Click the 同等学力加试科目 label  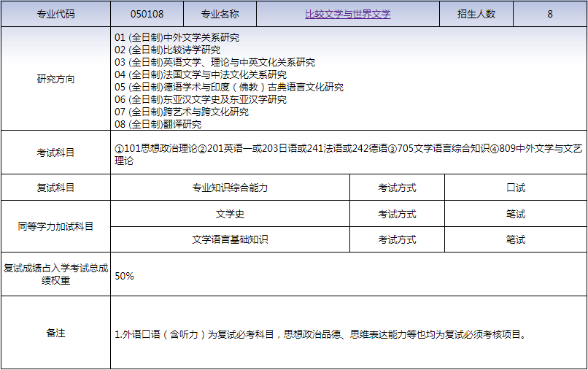click(55, 226)
